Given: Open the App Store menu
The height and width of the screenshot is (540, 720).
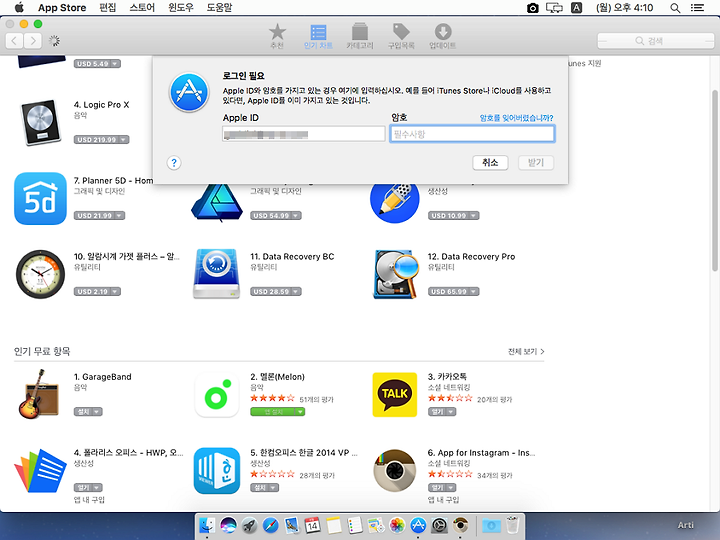Looking at the screenshot, I should coord(62,8).
